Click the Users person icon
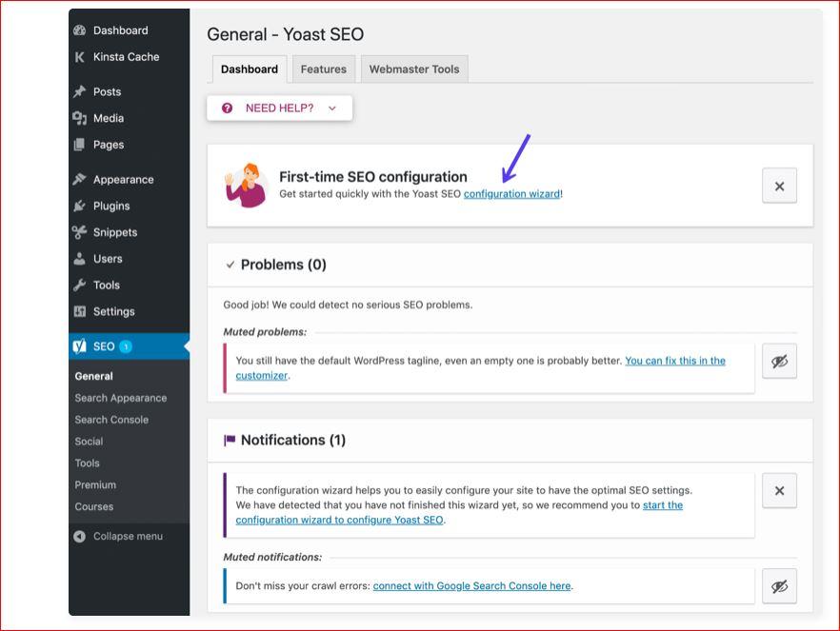840x631 pixels. click(79, 259)
